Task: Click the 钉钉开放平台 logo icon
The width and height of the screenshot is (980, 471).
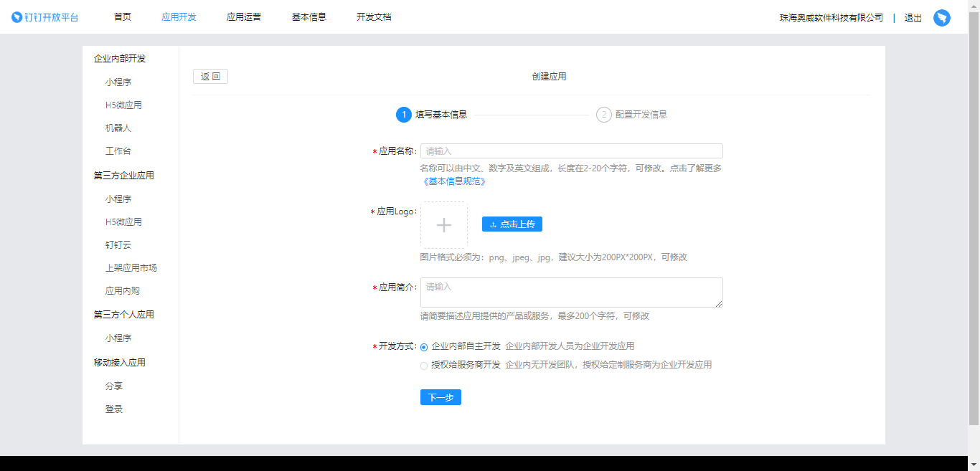Action: pos(16,17)
